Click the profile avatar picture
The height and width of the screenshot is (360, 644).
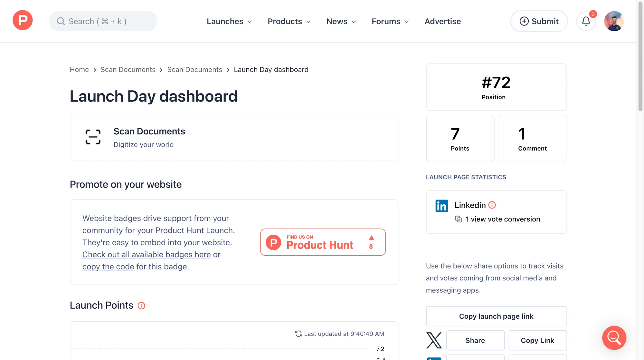click(x=614, y=21)
